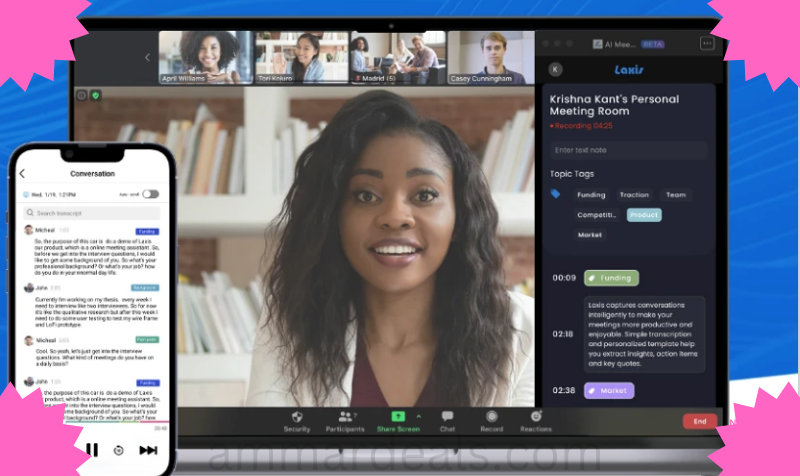The height and width of the screenshot is (476, 800).
Task: Open the Laxis panel three-dots menu
Action: (x=707, y=43)
